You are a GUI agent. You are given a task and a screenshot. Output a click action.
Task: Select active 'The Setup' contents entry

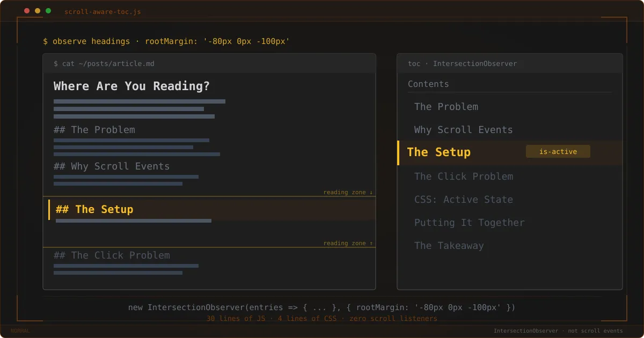pos(510,152)
